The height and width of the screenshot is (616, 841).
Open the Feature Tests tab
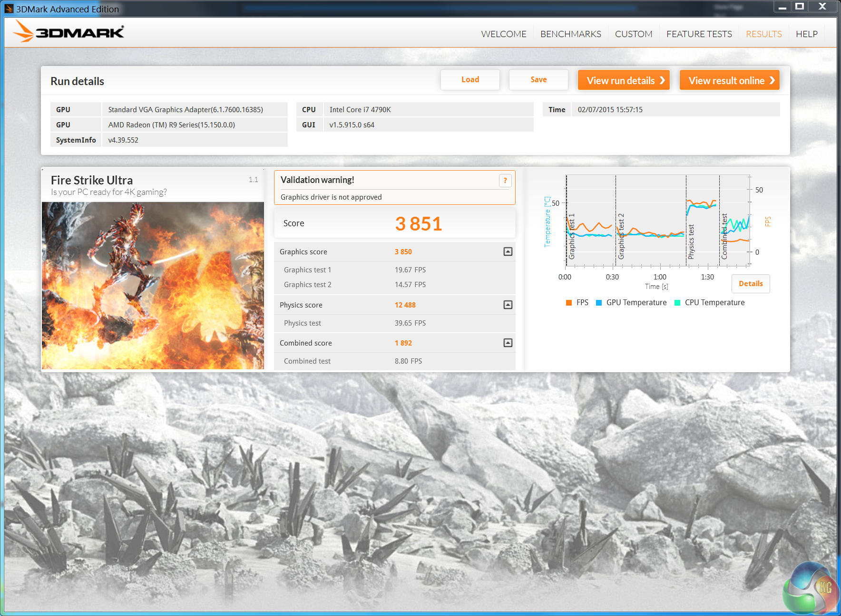[x=699, y=34]
